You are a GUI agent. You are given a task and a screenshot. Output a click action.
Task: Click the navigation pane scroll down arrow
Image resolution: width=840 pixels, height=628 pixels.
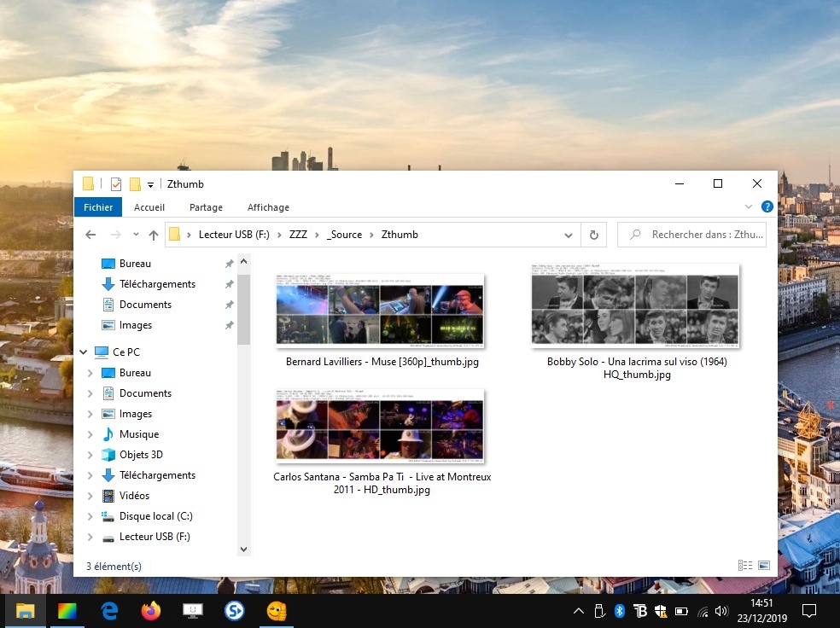coord(244,549)
